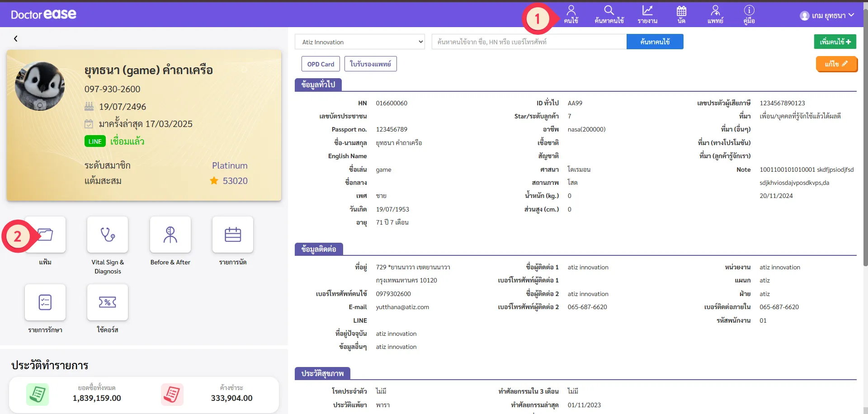
Task: Open the manual info icon
Action: (x=749, y=14)
